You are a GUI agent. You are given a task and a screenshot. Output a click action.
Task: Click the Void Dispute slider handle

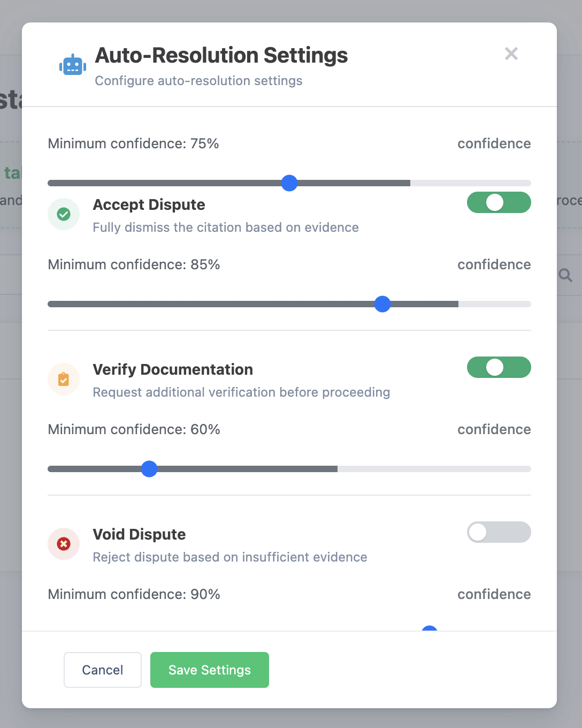pyautogui.click(x=430, y=628)
